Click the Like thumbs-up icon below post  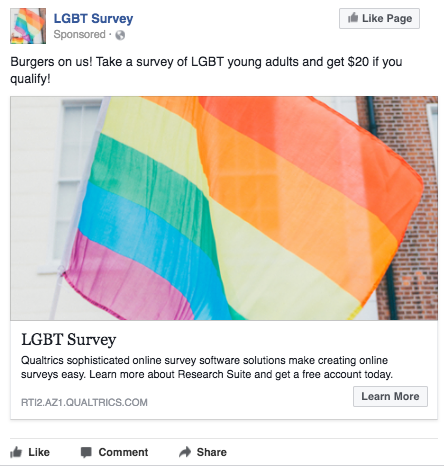16,452
